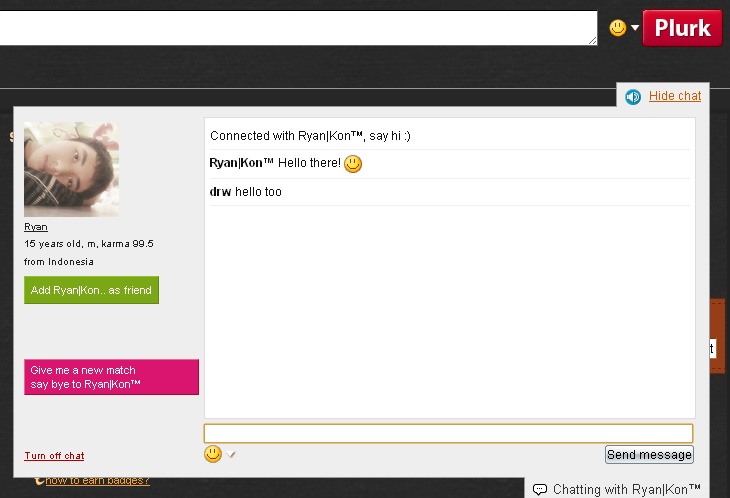Expand the small arrow beside chat smiley
730x498 pixels.
click(231, 454)
